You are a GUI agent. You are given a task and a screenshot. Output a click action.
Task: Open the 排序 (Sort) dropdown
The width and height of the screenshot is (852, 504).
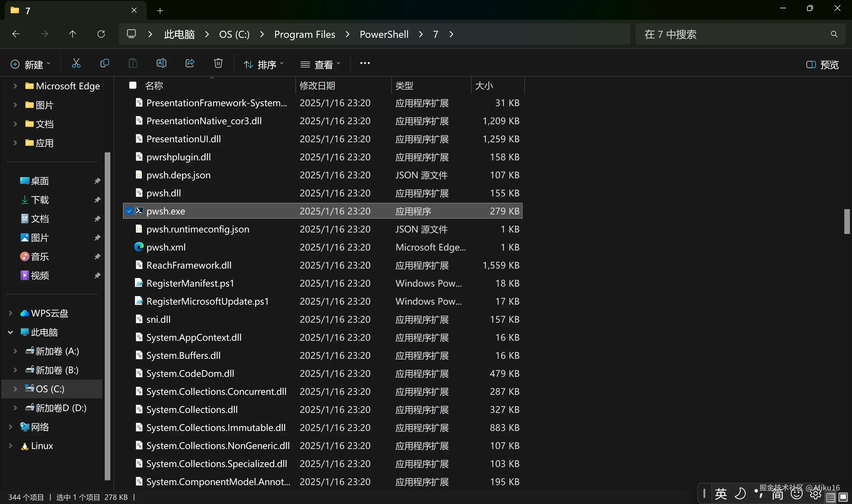(x=264, y=64)
